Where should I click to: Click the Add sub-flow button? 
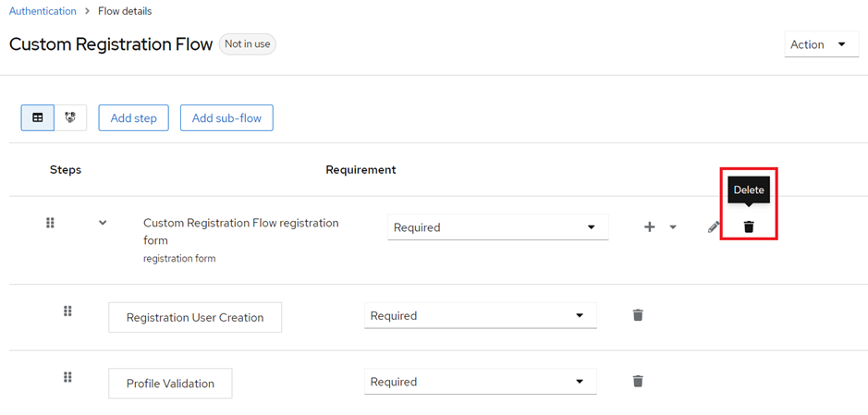[226, 118]
